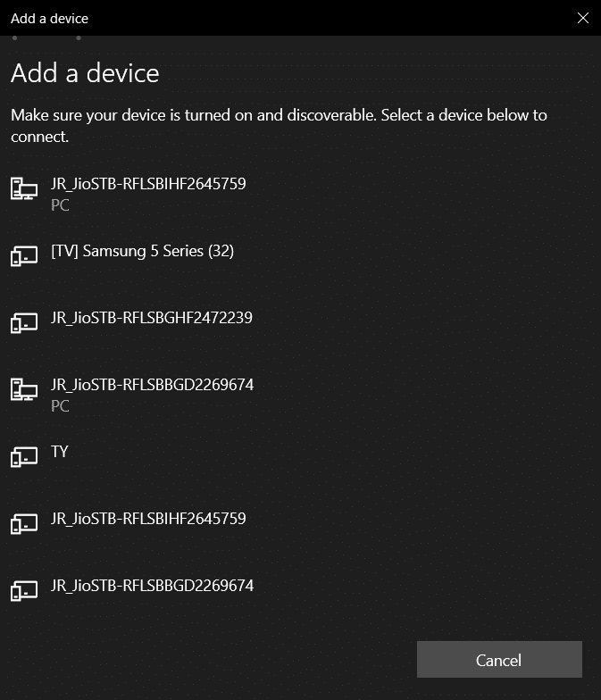The image size is (601, 700).
Task: Select the RFLSBBGD2269674 name with PC subtitle
Action: tap(152, 385)
